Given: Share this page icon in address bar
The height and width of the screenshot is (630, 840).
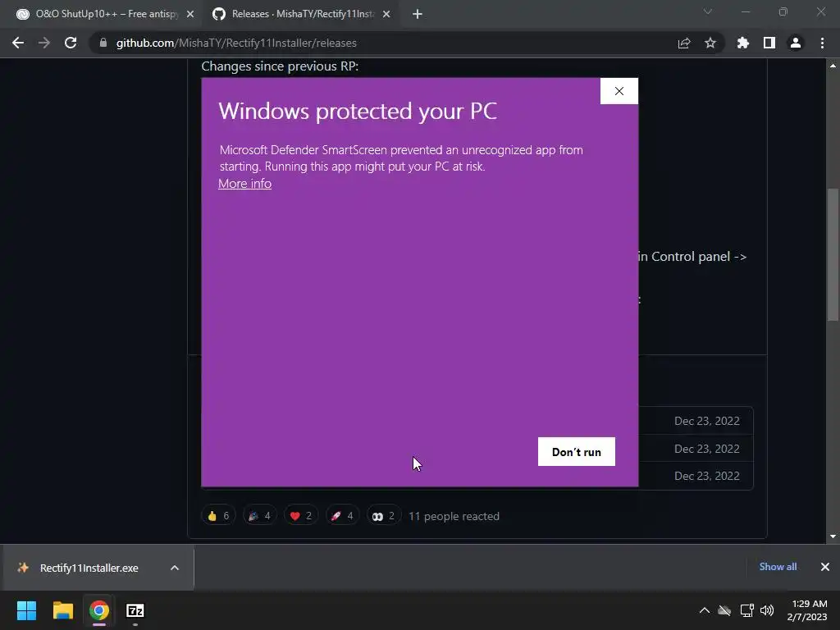Looking at the screenshot, I should pyautogui.click(x=683, y=43).
